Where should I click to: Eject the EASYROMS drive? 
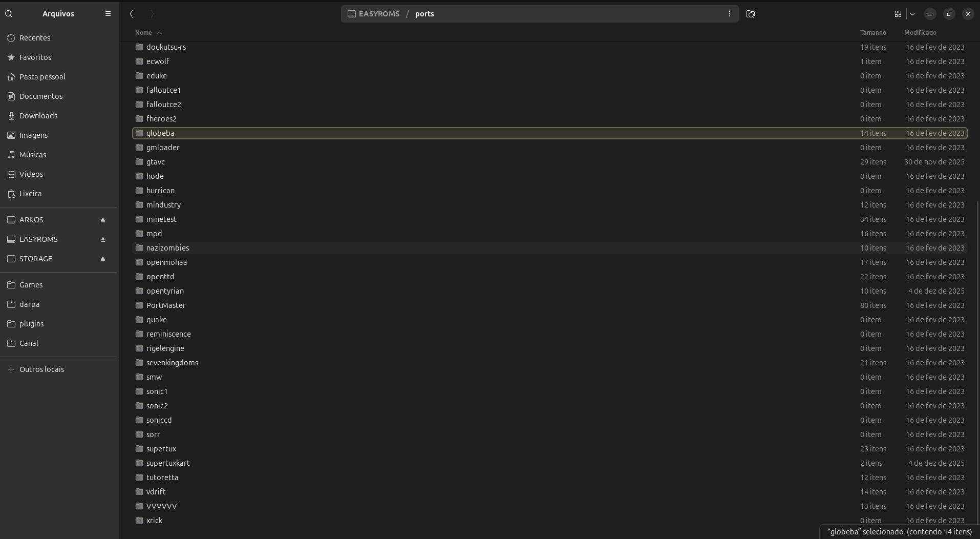(103, 239)
